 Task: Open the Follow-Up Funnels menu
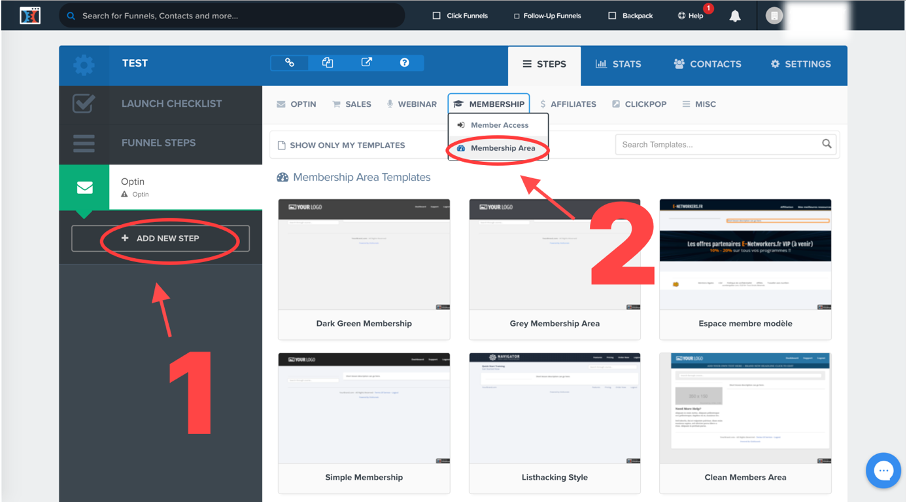[x=547, y=16]
